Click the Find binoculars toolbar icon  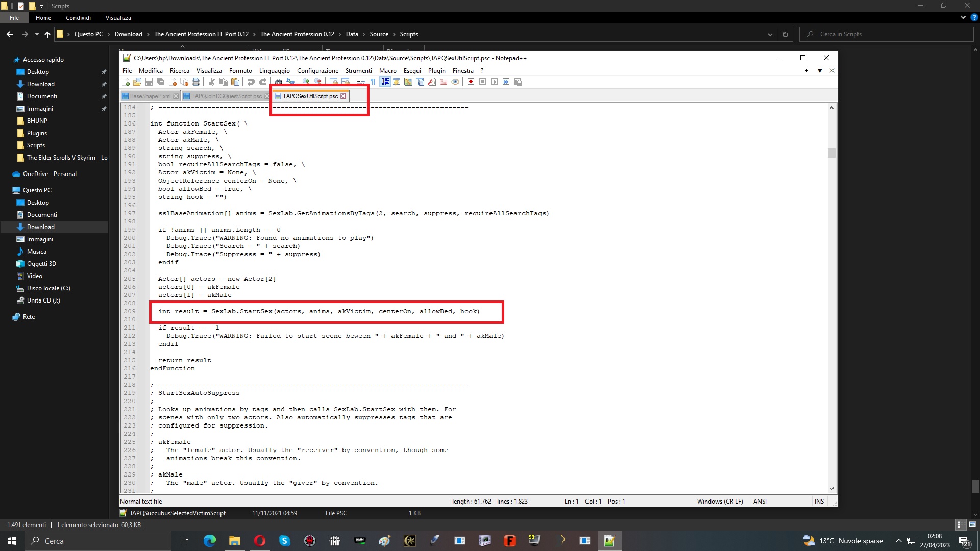(278, 82)
